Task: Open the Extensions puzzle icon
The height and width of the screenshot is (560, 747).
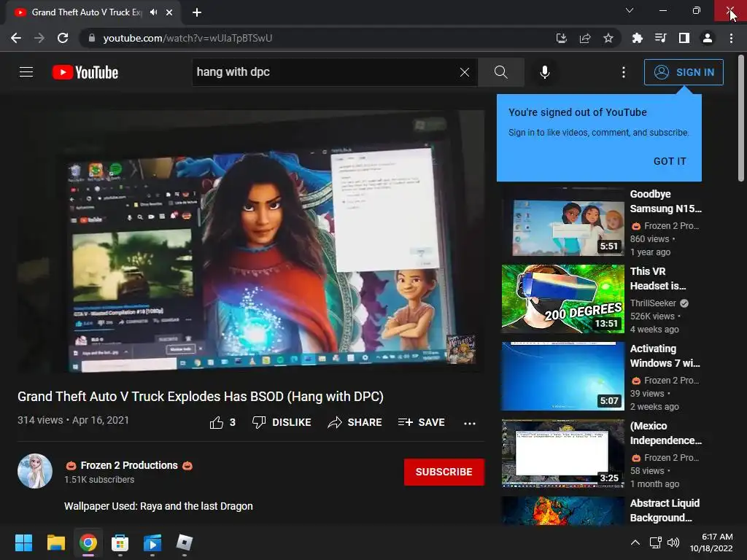Action: click(638, 38)
